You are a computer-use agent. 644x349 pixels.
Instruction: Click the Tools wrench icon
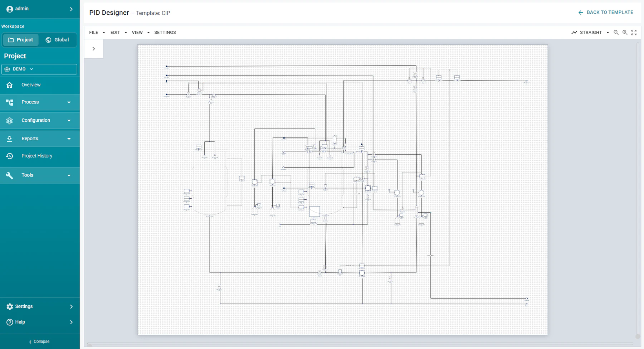pyautogui.click(x=10, y=175)
